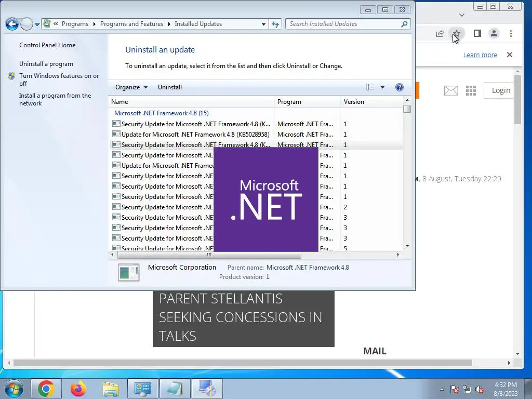532x399 pixels.
Task: Click the shield icon next to Windows features
Action: pyautogui.click(x=11, y=76)
